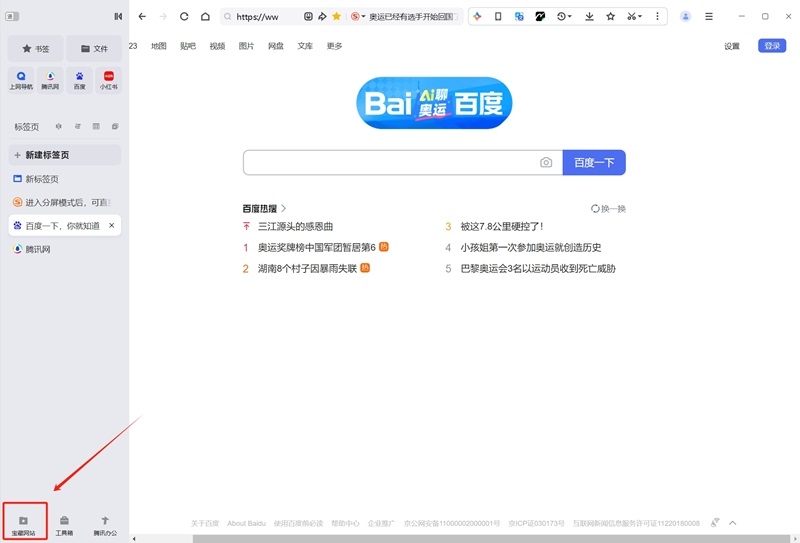
Task: Open hot search 奥运奖牌榜中国军团暂居第6
Action: click(317, 248)
